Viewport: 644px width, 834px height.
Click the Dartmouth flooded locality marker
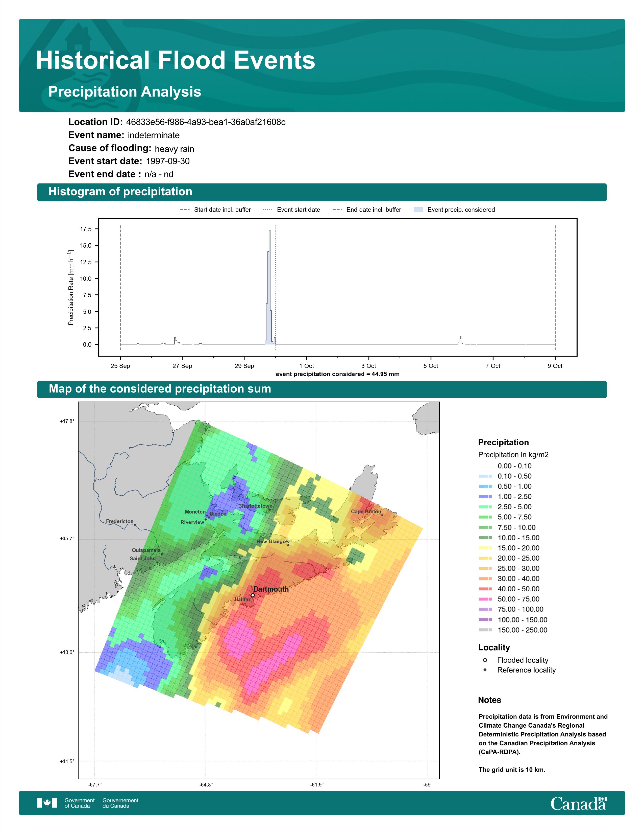pos(253,595)
